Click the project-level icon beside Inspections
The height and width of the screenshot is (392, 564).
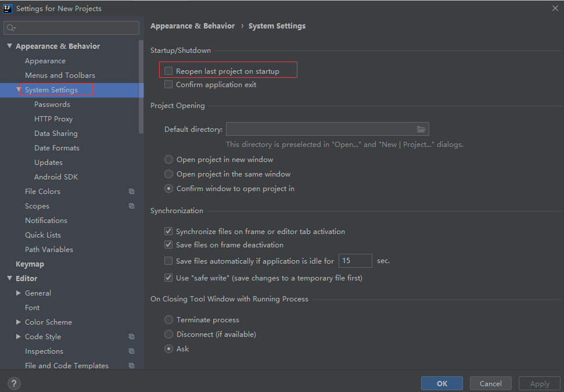131,351
